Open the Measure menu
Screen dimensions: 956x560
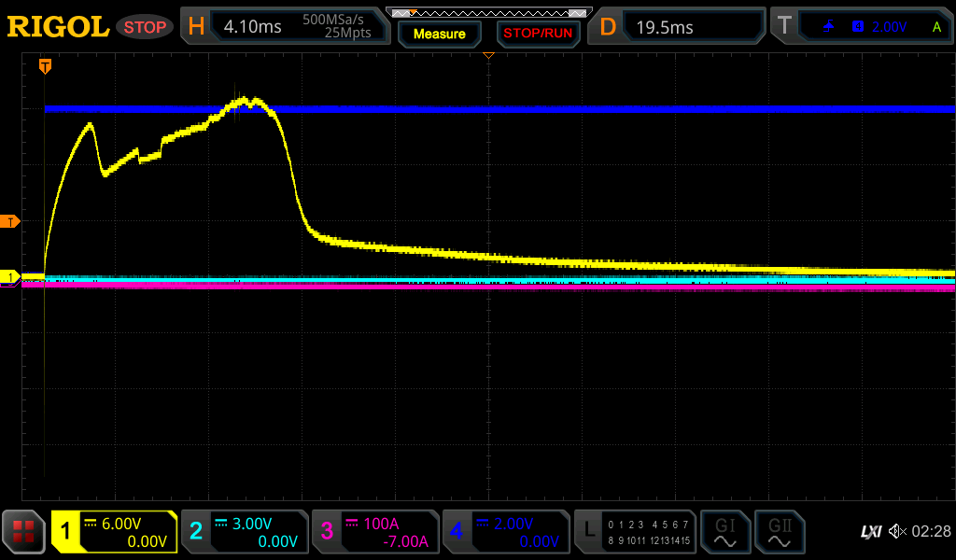click(x=439, y=34)
